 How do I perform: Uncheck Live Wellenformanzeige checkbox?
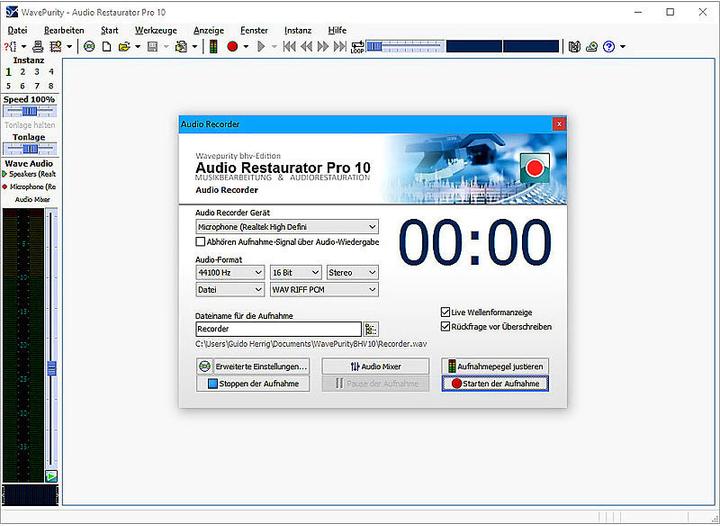tap(445, 312)
